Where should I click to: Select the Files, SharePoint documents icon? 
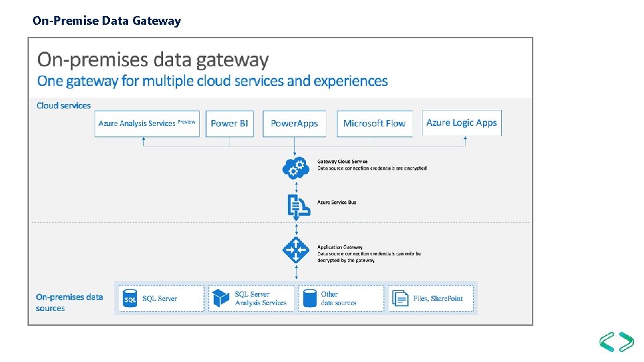pyautogui.click(x=400, y=298)
